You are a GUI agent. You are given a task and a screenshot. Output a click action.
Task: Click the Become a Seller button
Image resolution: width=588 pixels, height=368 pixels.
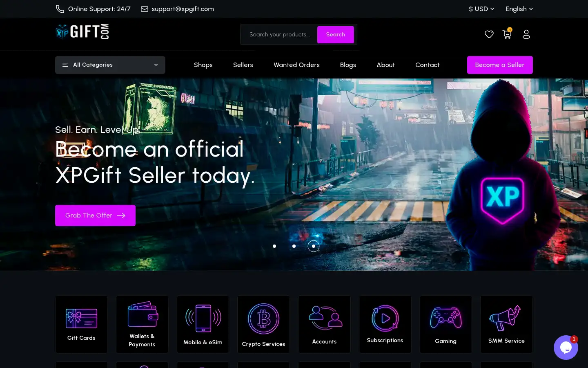(500, 65)
